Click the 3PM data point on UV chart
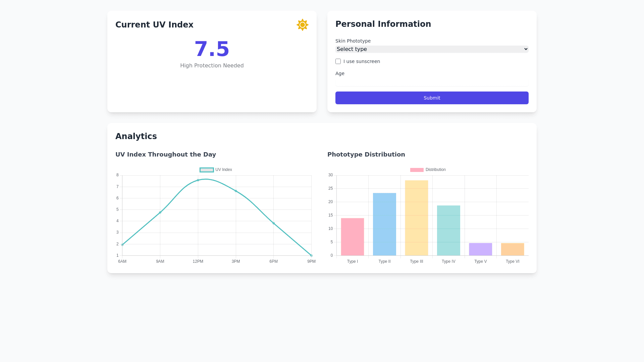 point(236,191)
